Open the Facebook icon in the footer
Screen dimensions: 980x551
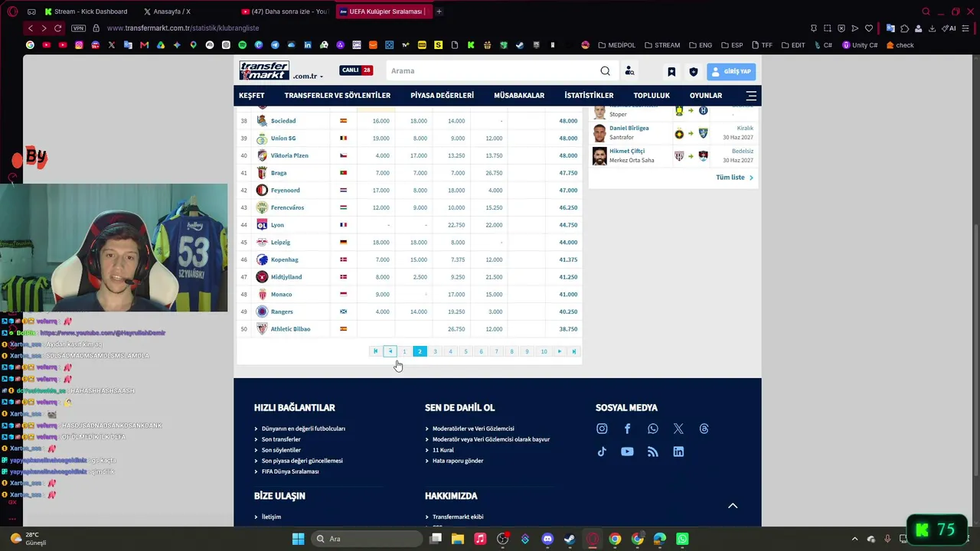tap(627, 429)
